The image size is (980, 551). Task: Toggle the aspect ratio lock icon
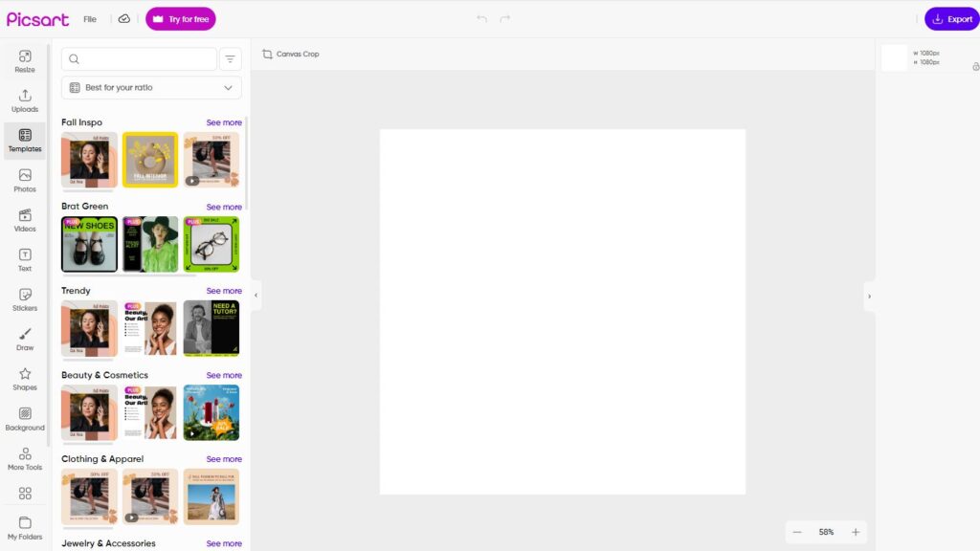point(975,66)
